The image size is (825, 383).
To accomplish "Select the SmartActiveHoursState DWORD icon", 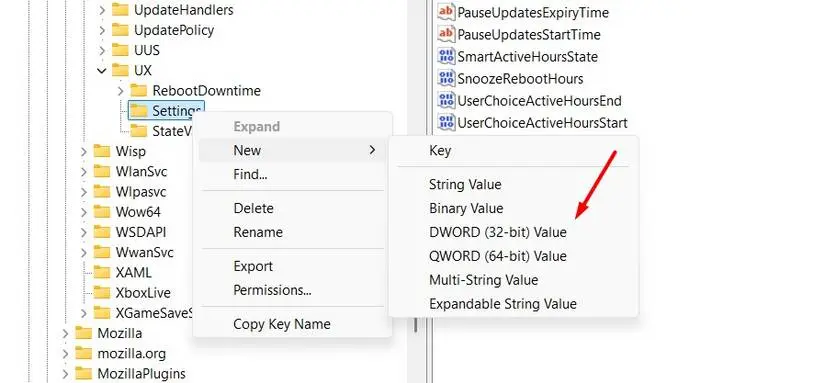I will tap(446, 56).
